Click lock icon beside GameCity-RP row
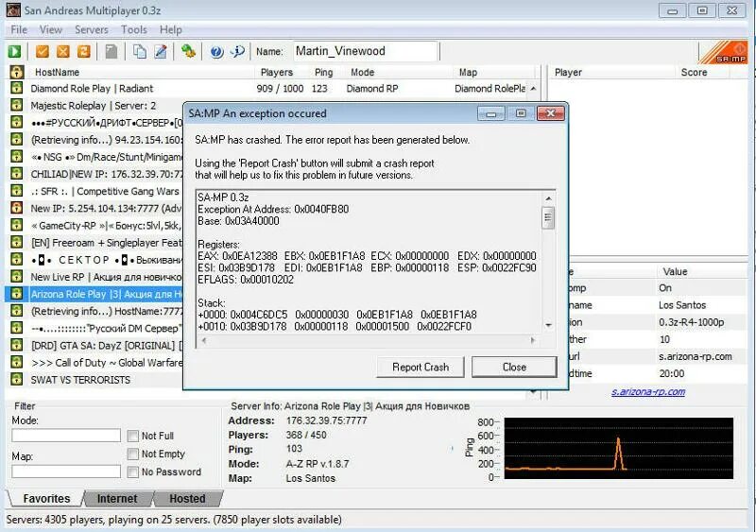The height and width of the screenshot is (532, 756). tap(16, 225)
